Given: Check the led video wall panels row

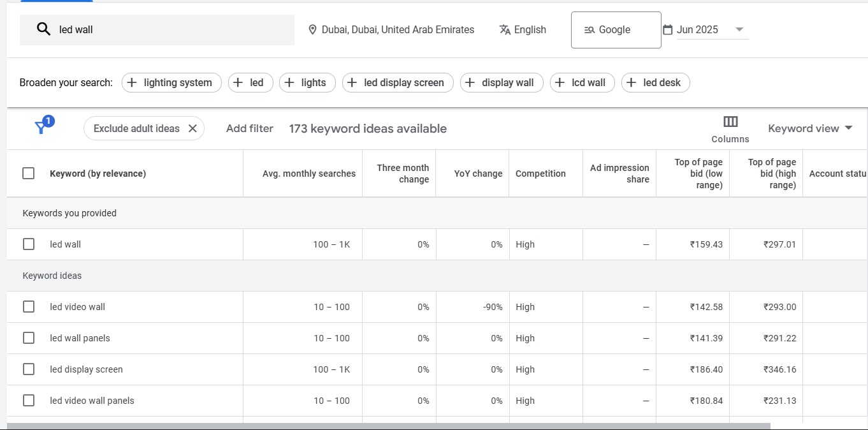Looking at the screenshot, I should (x=29, y=401).
